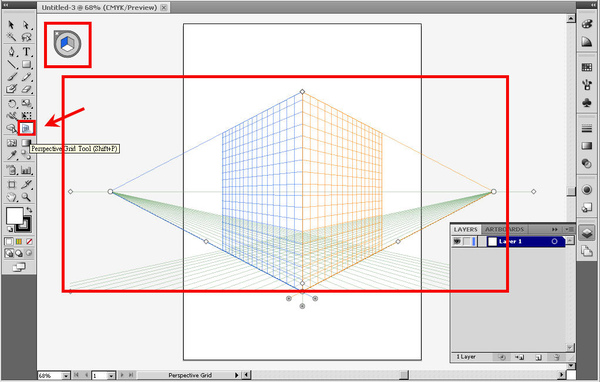Open the Change Screen Mode button
The width and height of the screenshot is (600, 382).
19,267
